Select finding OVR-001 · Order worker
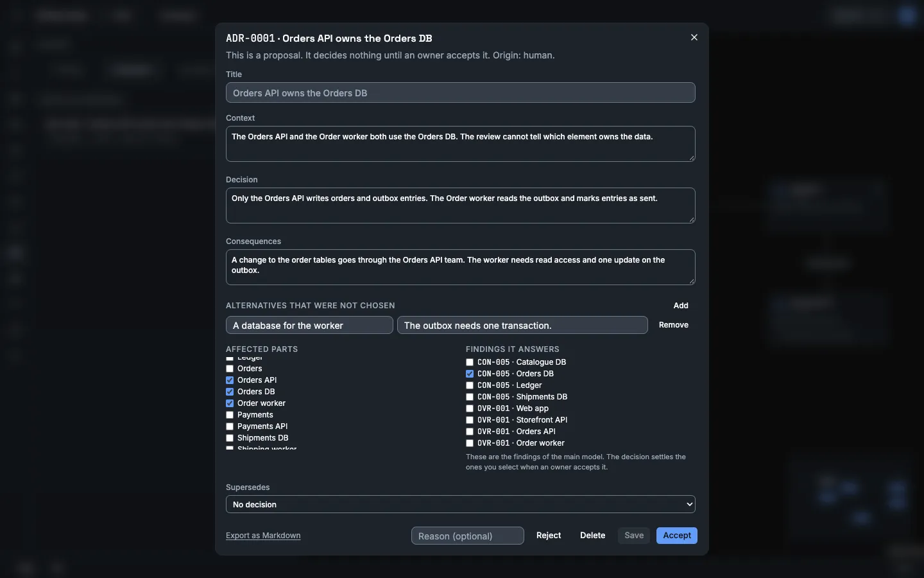The height and width of the screenshot is (578, 924). tap(470, 443)
